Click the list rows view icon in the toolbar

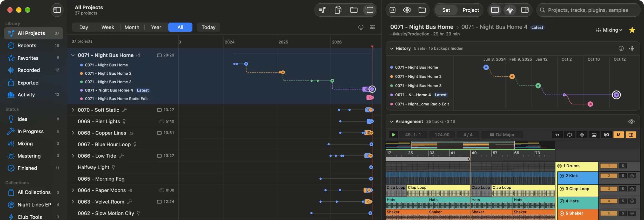(369, 10)
